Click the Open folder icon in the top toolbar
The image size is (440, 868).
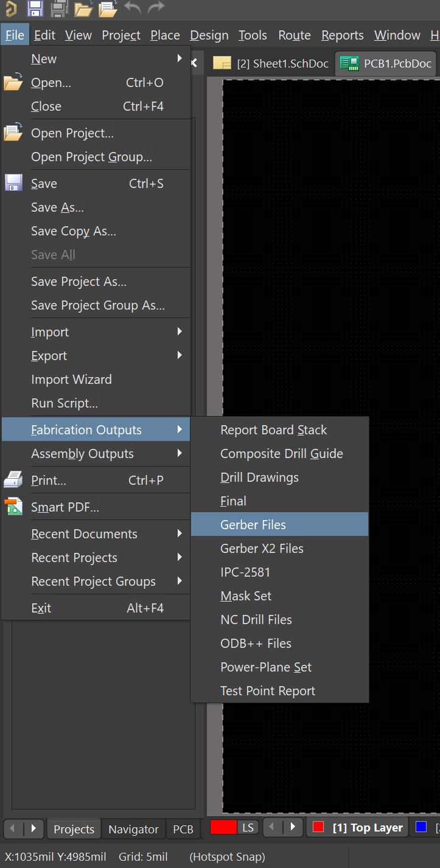(x=83, y=9)
